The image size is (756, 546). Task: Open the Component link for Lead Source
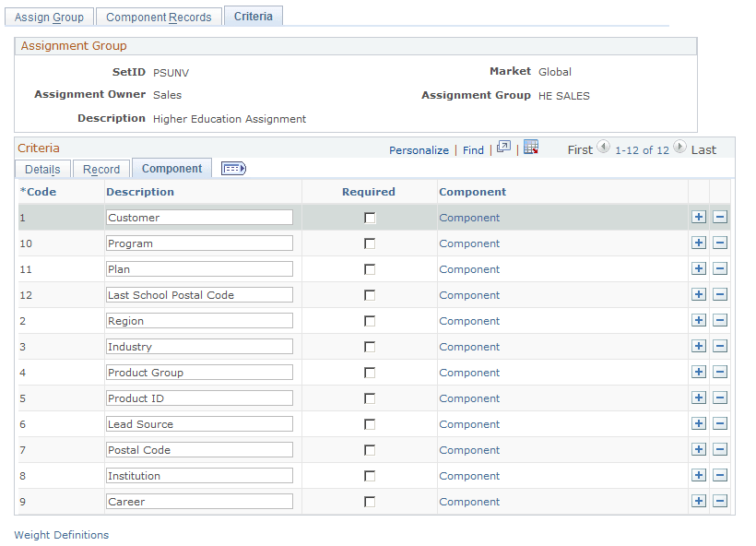(x=469, y=423)
